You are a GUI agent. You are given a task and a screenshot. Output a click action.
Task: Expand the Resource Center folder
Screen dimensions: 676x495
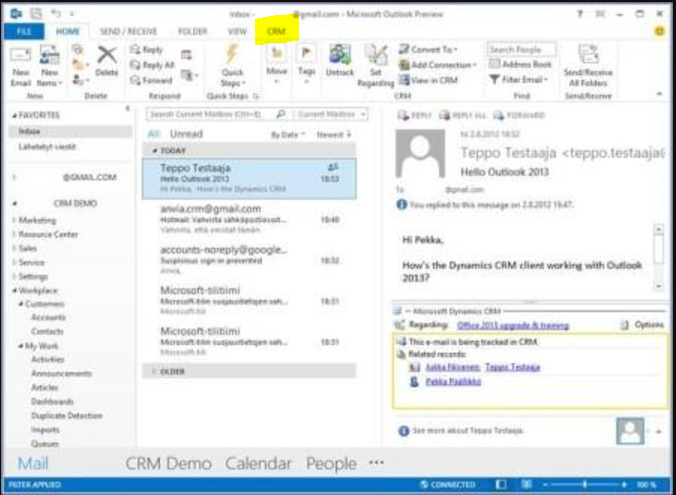pyautogui.click(x=14, y=235)
